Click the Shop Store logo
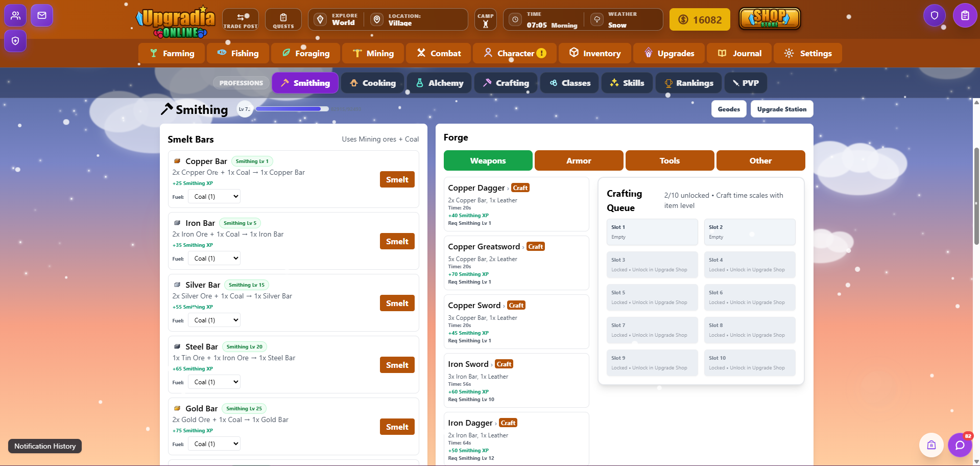The height and width of the screenshot is (466, 980). 770,19
